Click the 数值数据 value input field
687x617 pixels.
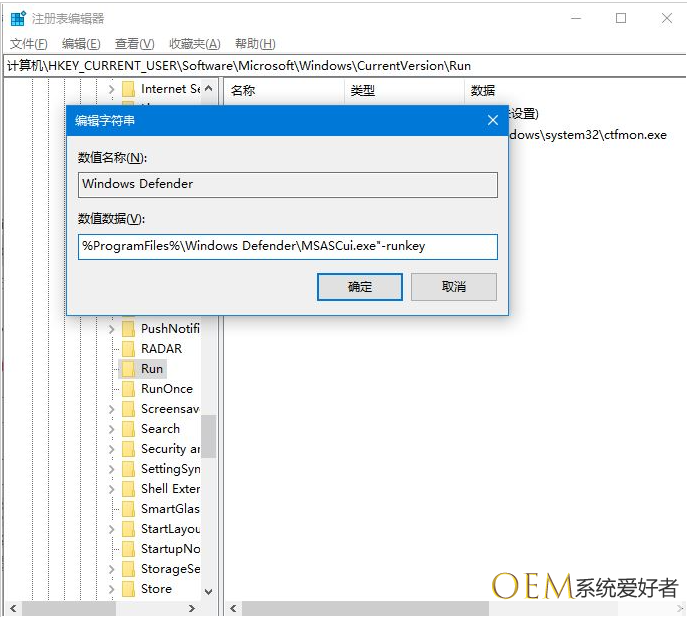287,246
